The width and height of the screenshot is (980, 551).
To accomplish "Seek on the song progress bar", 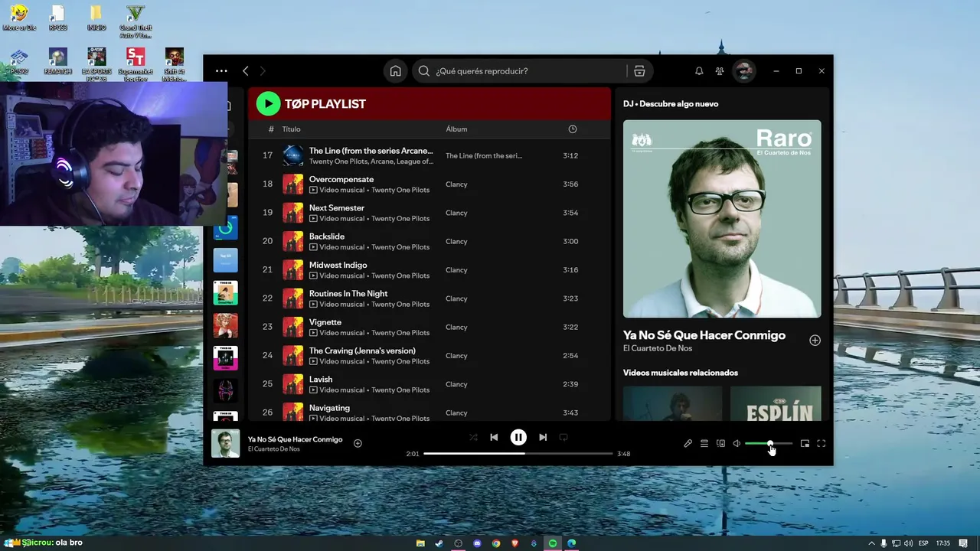I will (x=518, y=454).
